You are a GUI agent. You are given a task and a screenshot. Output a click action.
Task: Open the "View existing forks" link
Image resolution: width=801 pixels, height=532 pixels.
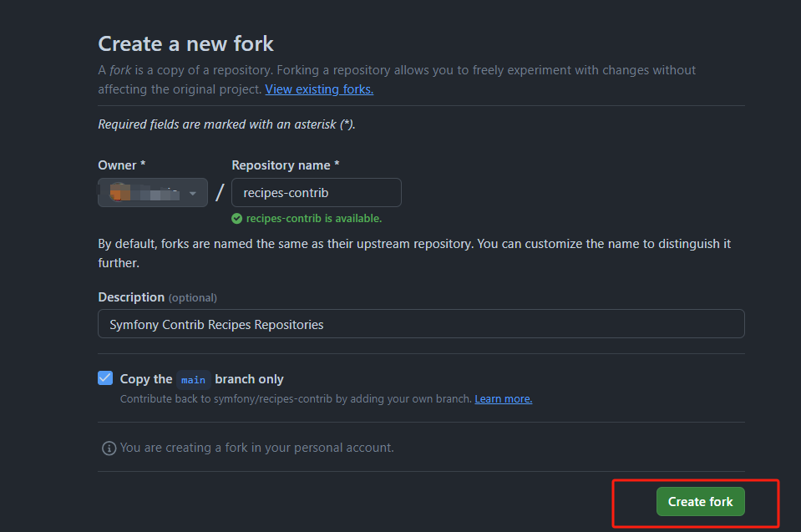tap(319, 89)
